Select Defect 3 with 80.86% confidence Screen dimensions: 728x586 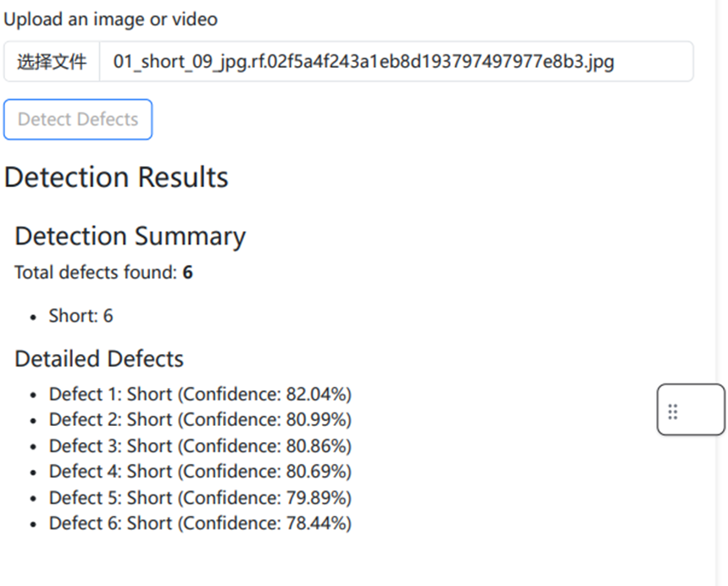click(x=199, y=446)
